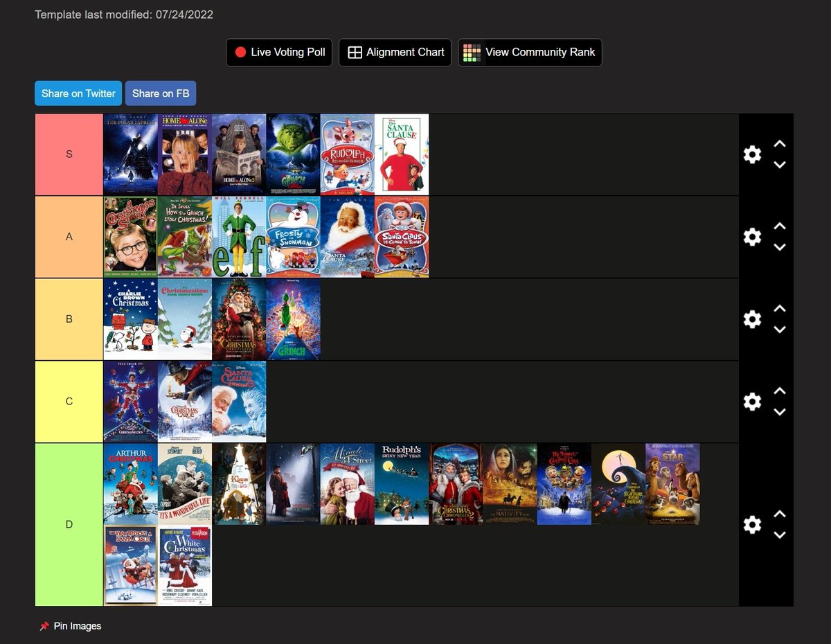The width and height of the screenshot is (831, 644).
Task: Move D tier row down with chevron
Action: (x=780, y=535)
